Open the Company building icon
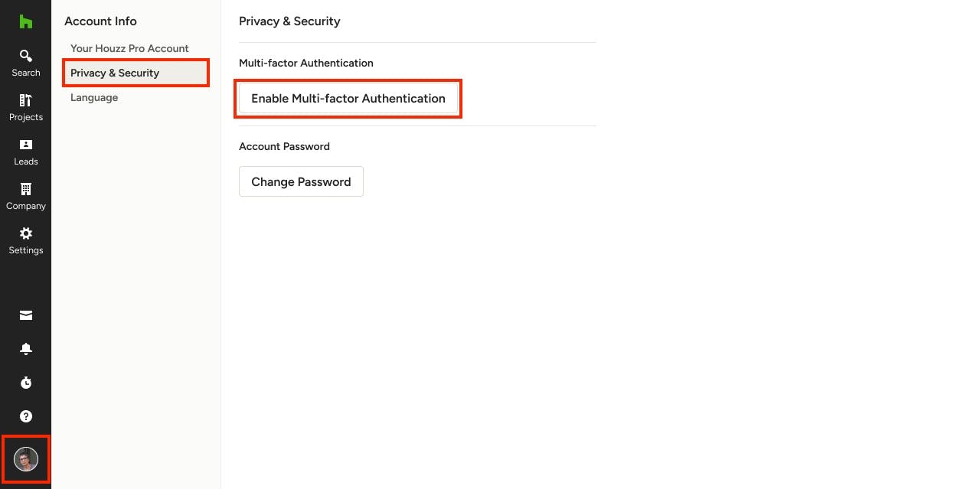The image size is (980, 489). tap(25, 189)
